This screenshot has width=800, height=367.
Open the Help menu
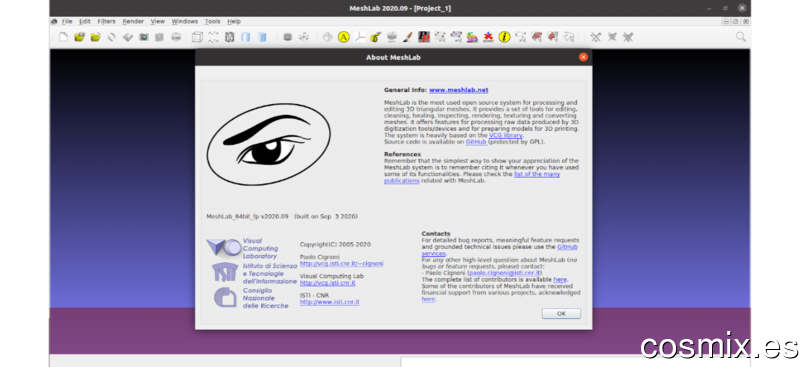point(234,21)
